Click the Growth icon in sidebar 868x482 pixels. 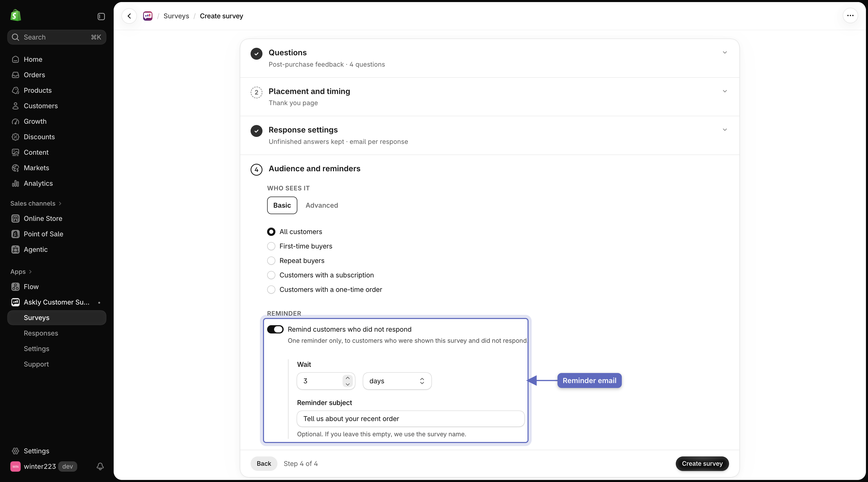coord(16,121)
